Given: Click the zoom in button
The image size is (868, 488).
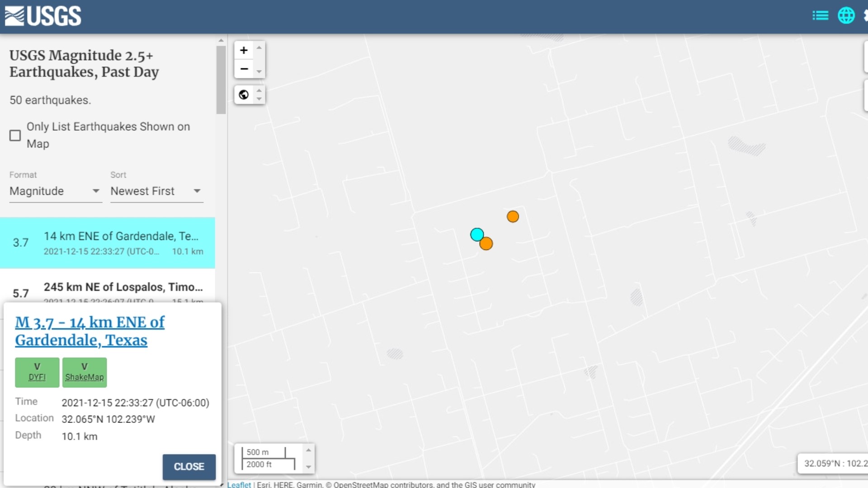Looking at the screenshot, I should [x=243, y=50].
